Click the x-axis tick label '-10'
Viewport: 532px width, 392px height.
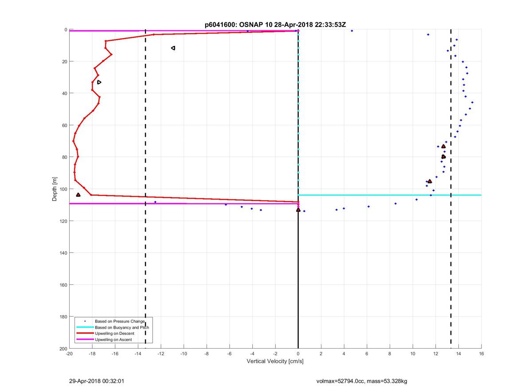(x=184, y=354)
